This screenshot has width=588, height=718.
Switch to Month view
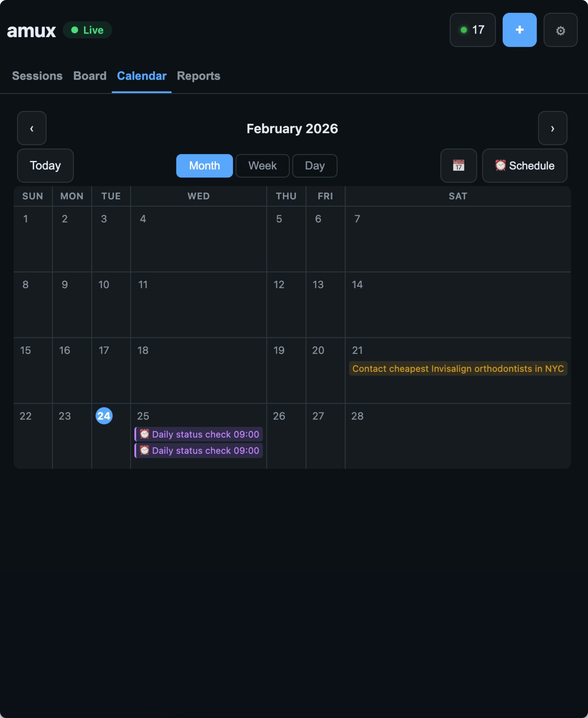coord(204,166)
